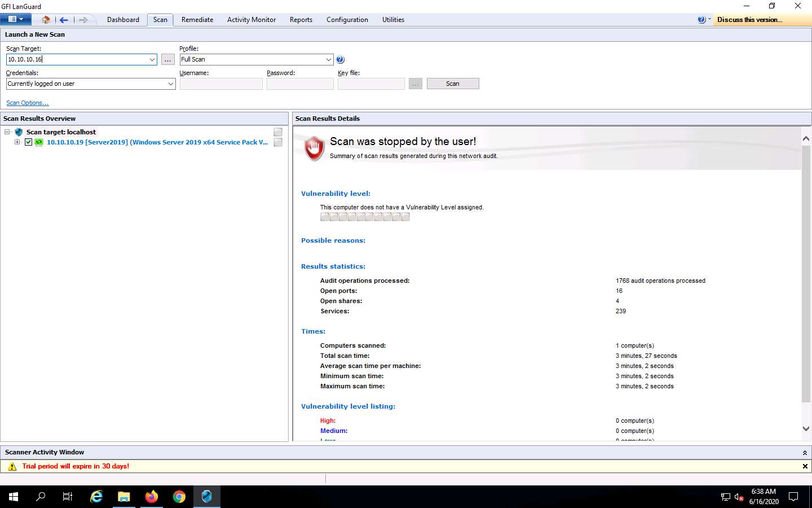Image resolution: width=812 pixels, height=508 pixels.
Task: Click the key file browse (...) button
Action: (x=416, y=84)
